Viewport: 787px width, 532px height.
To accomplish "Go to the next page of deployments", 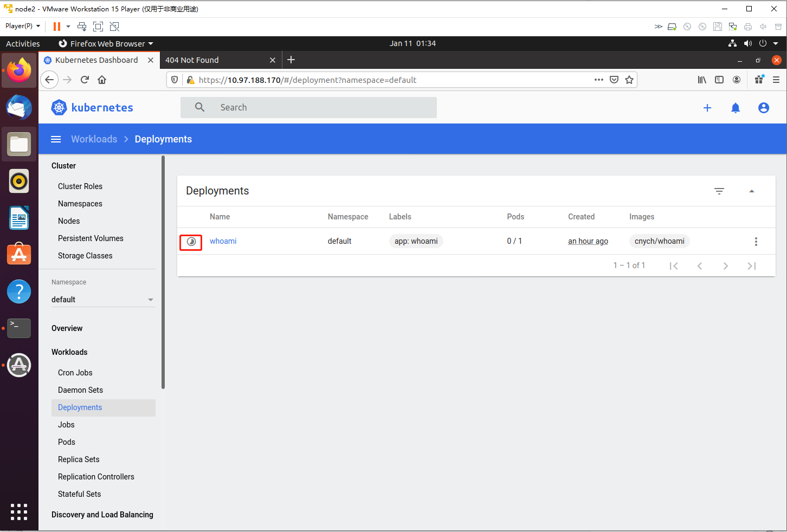I will [726, 266].
